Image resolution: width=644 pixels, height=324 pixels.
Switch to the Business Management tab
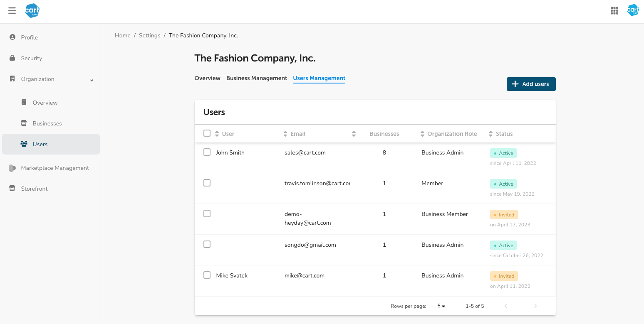point(257,78)
